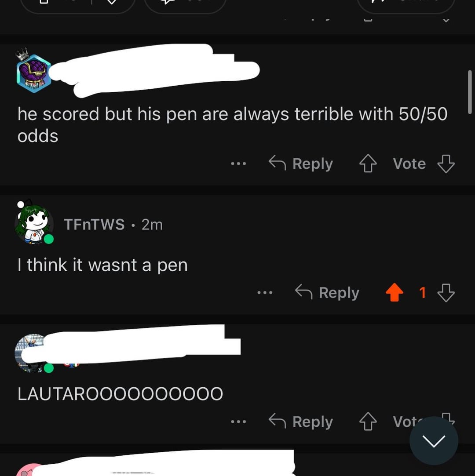Downvote the '50/50 odds' comment

446,164
